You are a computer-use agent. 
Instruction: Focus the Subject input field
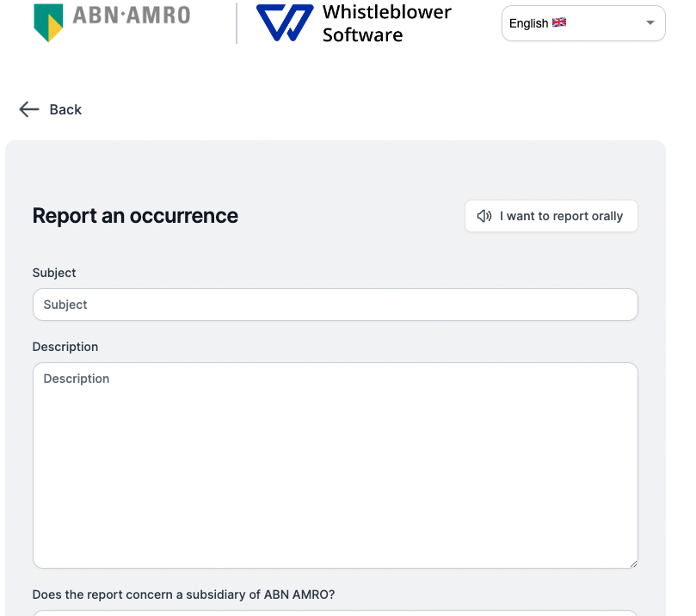click(x=335, y=305)
